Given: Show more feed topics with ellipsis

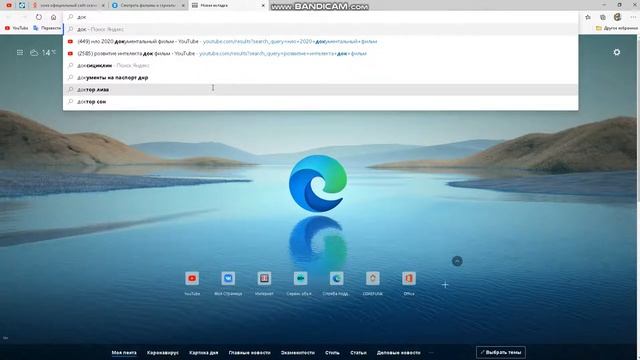Looking at the screenshot, I should (x=431, y=353).
